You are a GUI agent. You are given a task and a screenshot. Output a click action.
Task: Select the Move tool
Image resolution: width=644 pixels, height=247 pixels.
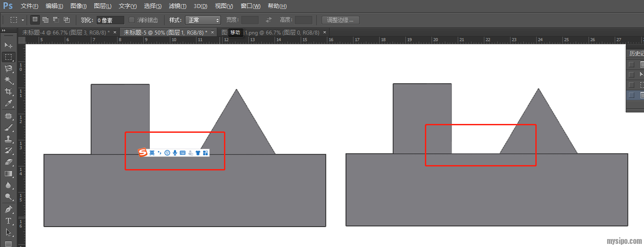coord(8,45)
